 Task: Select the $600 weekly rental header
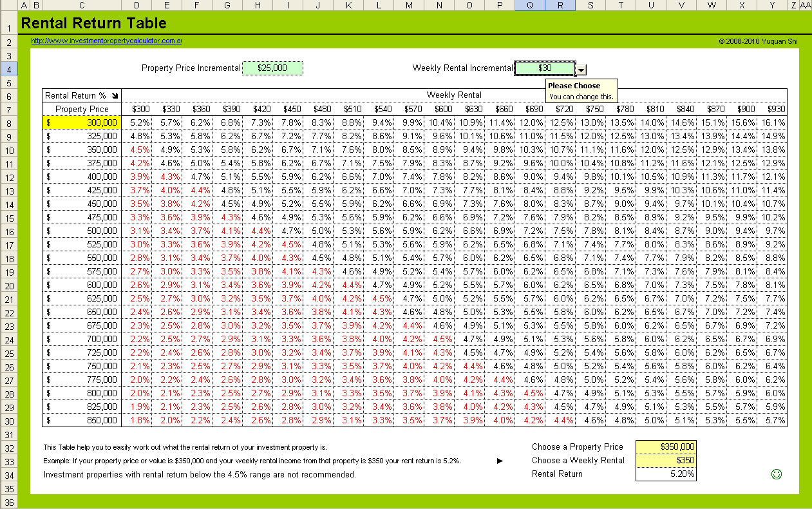[439, 109]
